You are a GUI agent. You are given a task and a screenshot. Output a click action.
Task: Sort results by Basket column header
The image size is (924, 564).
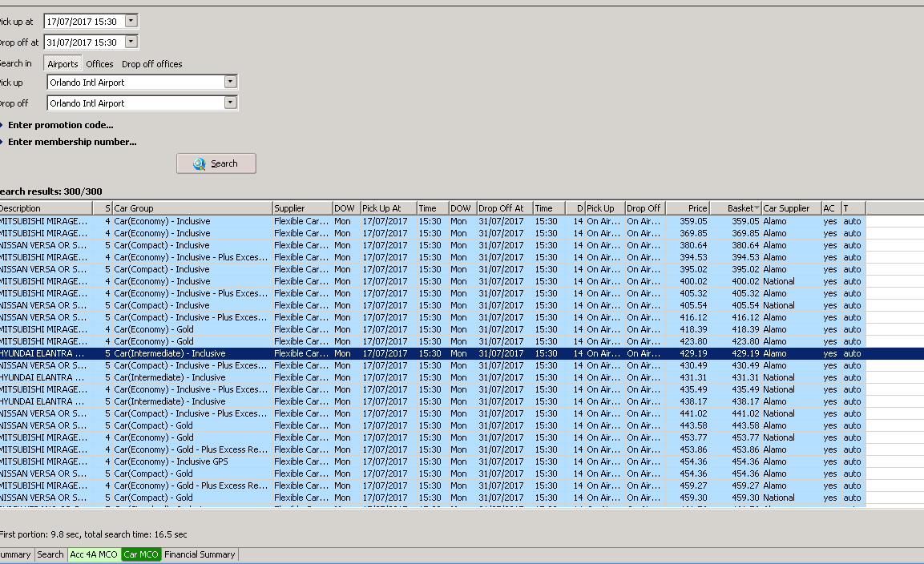pyautogui.click(x=735, y=208)
